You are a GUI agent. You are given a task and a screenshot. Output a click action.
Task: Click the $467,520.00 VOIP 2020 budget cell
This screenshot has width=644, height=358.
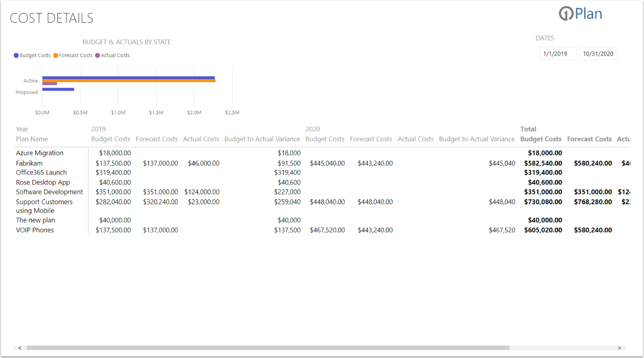[x=327, y=230]
